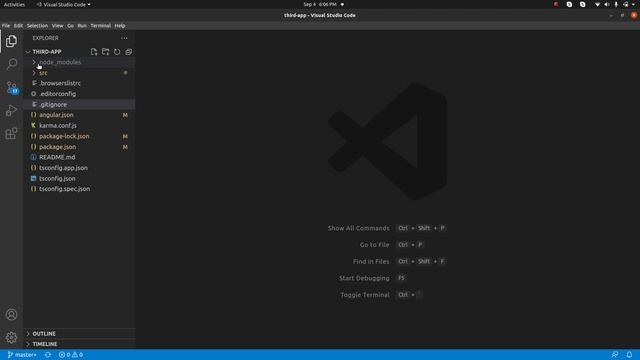
Task: Open the File menu
Action: click(6, 26)
